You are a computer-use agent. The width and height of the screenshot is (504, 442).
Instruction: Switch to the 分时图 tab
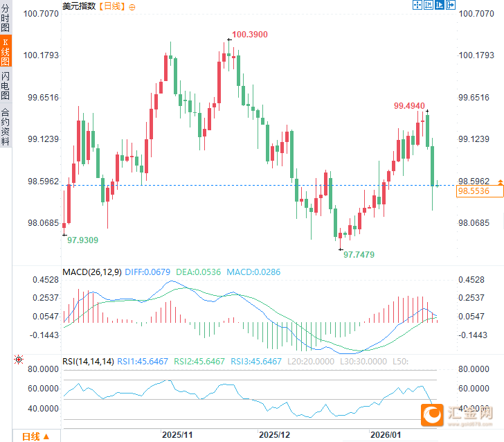6,18
